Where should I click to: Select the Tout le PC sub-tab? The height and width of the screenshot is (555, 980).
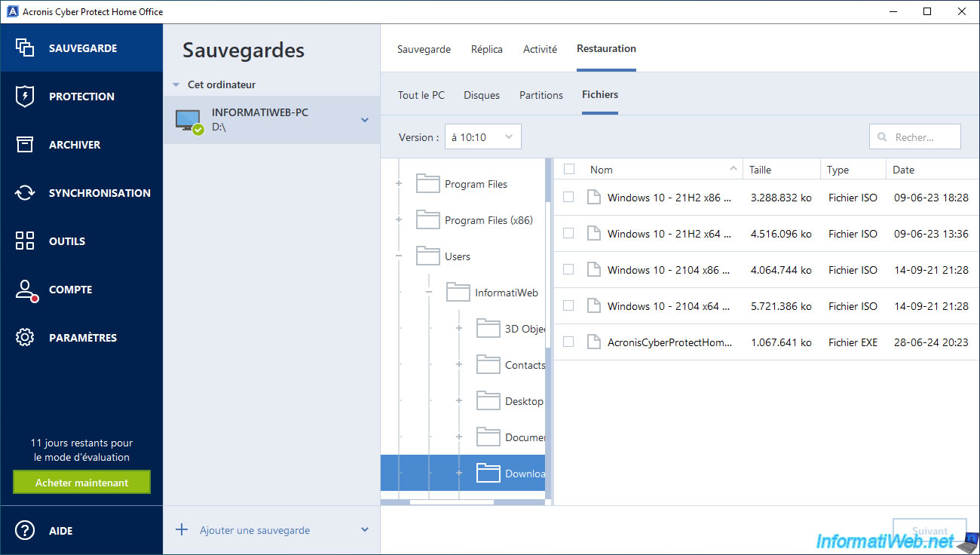pos(421,95)
